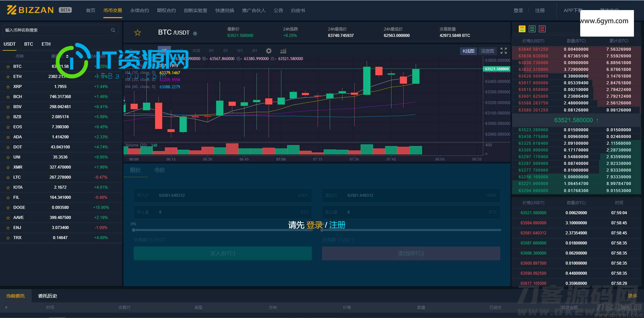Image resolution: width=644 pixels, height=318 pixels.
Task: Click 注册 in the top bar
Action: [x=540, y=10]
